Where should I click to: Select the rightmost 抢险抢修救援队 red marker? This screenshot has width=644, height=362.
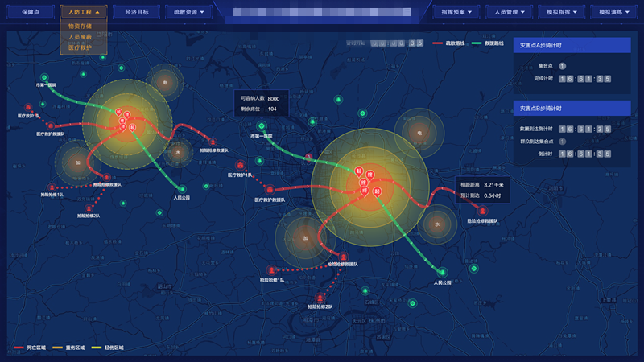tap(482, 211)
